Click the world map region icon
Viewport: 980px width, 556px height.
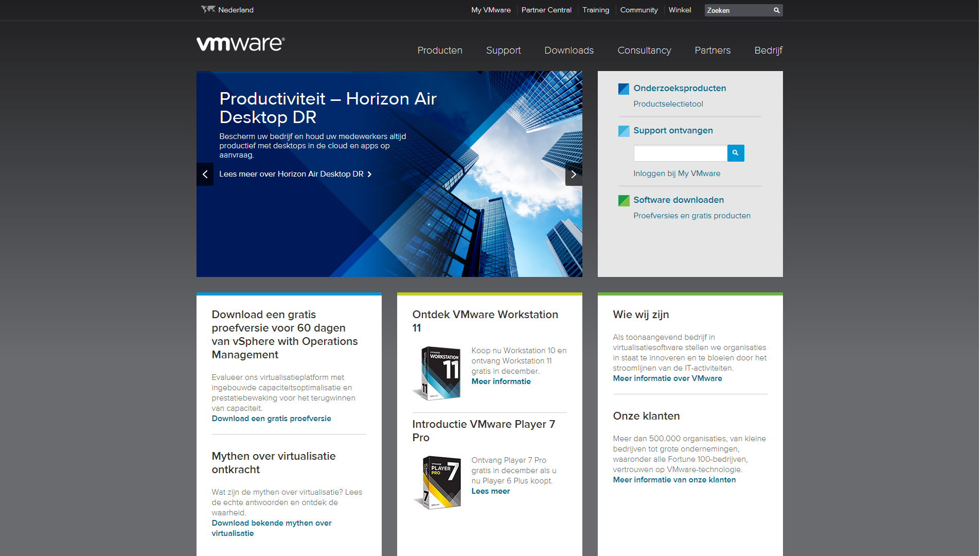click(208, 9)
